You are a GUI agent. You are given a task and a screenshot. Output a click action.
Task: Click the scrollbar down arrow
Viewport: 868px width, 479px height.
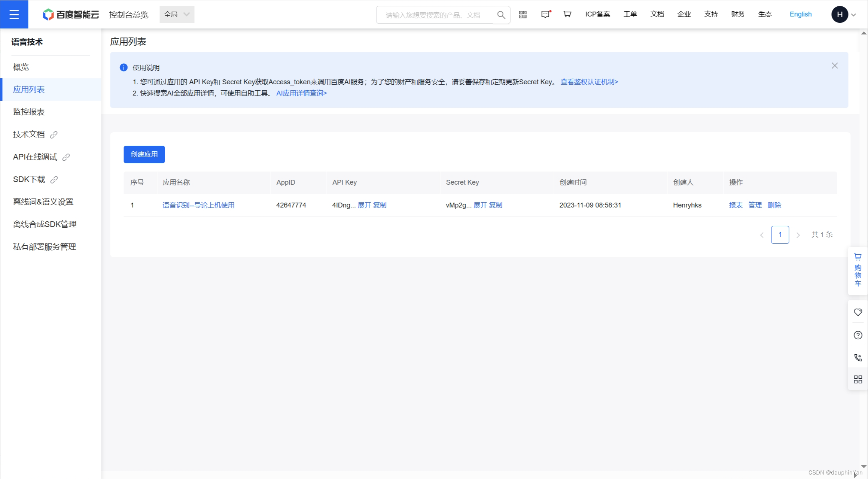[x=864, y=467]
